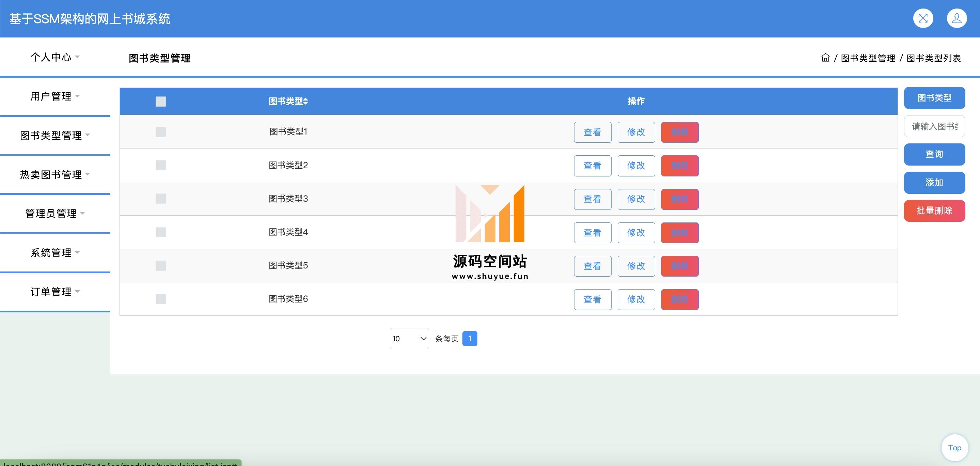980x466 pixels.
Task: Expand the 用户管理 sidebar menu
Action: point(55,96)
